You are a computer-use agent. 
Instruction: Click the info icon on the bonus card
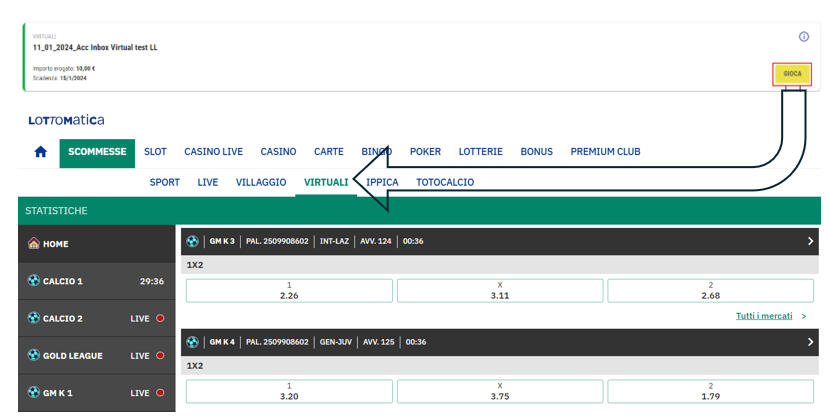pyautogui.click(x=803, y=37)
